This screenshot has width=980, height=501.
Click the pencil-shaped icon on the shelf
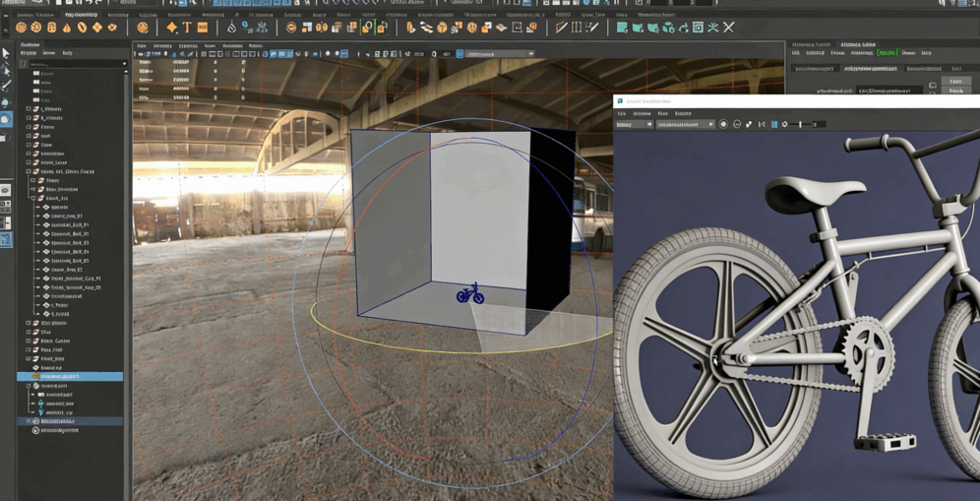tap(561, 28)
